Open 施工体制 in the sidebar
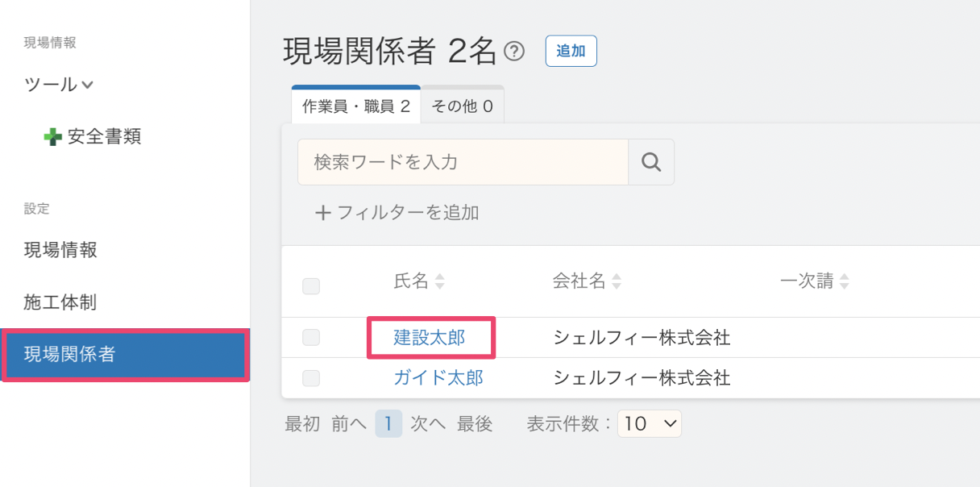Screen dimensions: 980x487 tap(60, 302)
